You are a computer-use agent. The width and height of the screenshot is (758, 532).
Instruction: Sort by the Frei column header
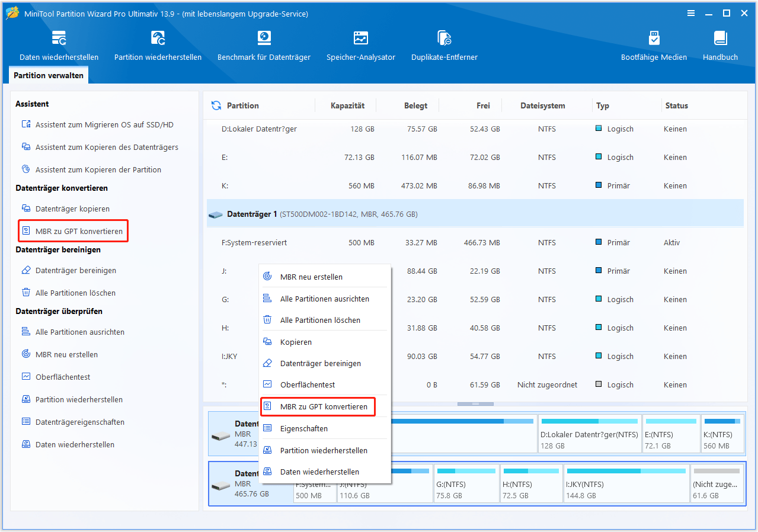(483, 106)
